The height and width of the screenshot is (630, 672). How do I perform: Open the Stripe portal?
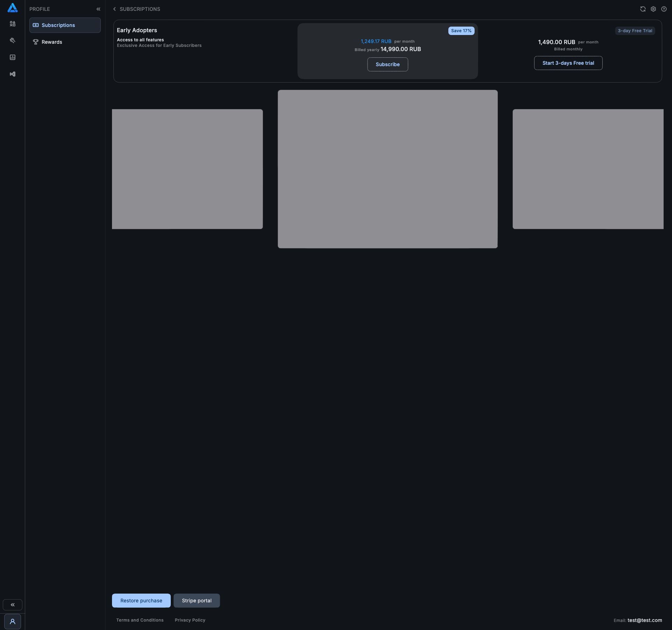pos(196,601)
